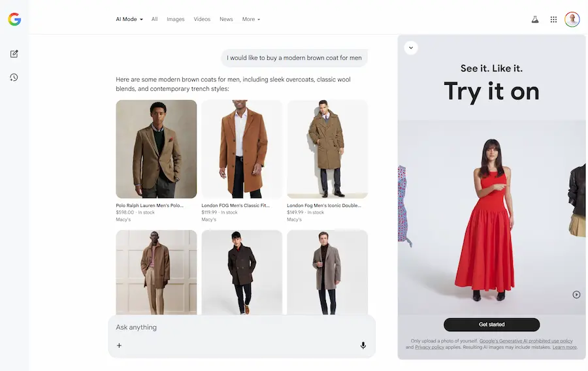Select the News tab
This screenshot has width=588, height=371.
click(x=226, y=20)
